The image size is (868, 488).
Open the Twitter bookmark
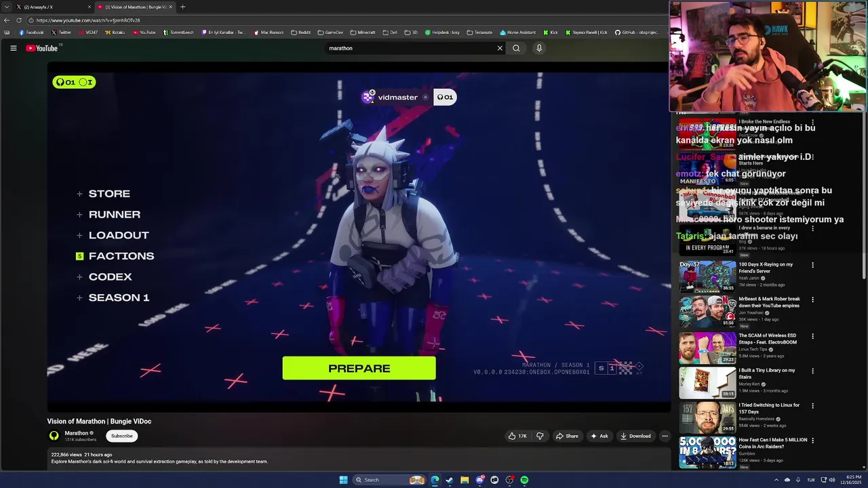pos(61,33)
